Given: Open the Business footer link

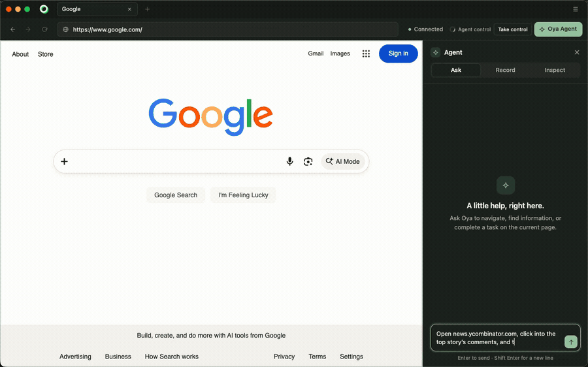Looking at the screenshot, I should (x=118, y=357).
